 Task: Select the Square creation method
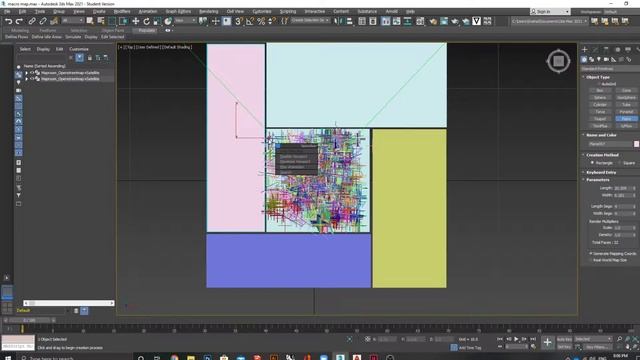[x=619, y=163]
